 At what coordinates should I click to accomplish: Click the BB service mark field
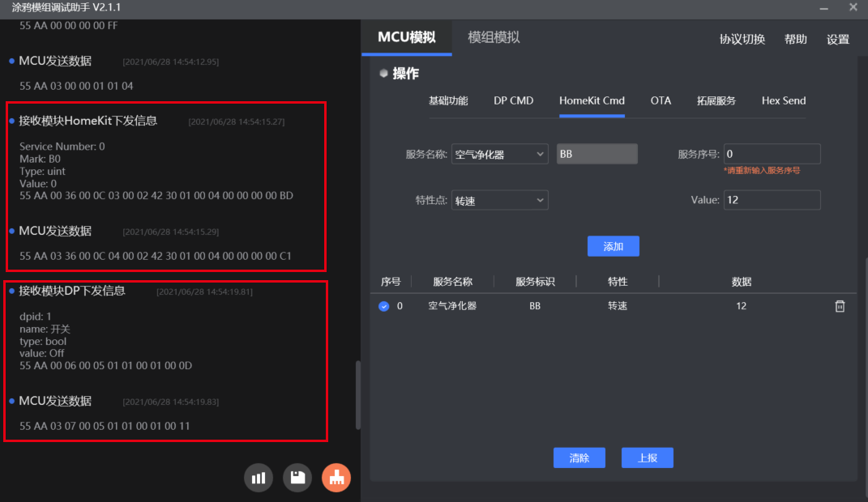click(596, 154)
